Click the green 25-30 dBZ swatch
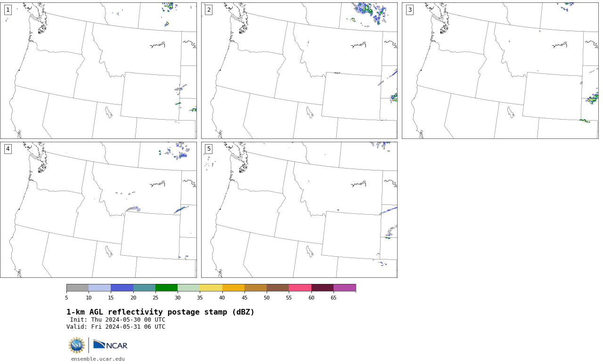The width and height of the screenshot is (603, 364). tap(166, 288)
